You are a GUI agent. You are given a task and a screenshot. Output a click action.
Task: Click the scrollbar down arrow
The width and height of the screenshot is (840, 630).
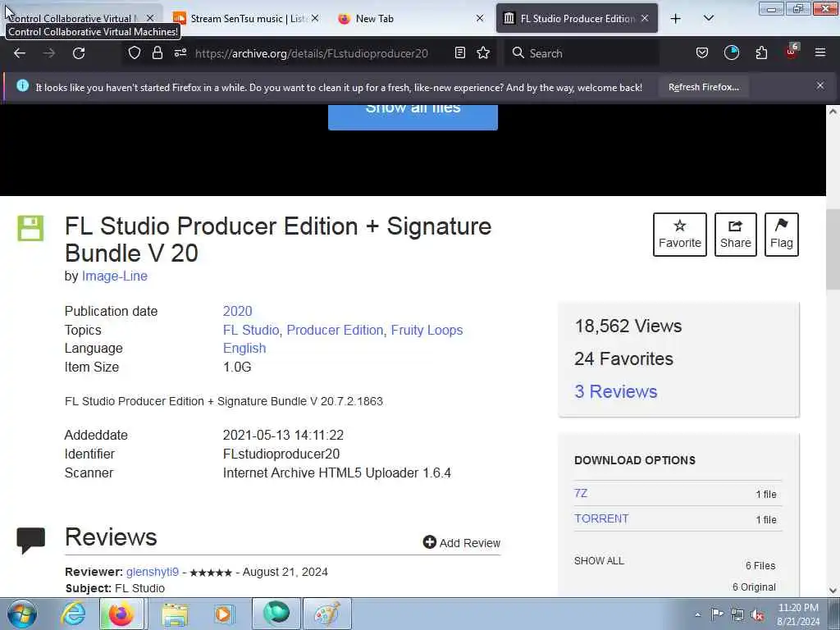coord(833,590)
